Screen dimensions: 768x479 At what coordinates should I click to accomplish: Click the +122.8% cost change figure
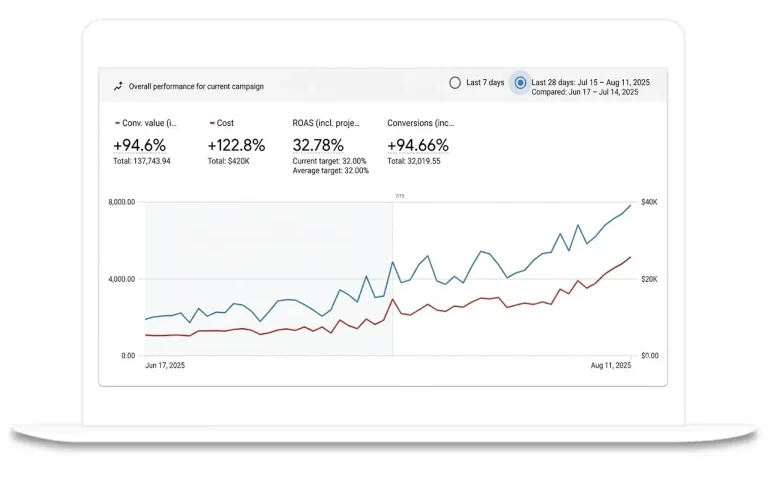click(237, 145)
